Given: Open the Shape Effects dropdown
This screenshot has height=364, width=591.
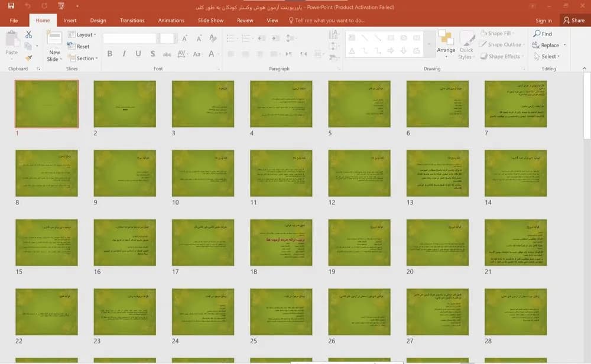Looking at the screenshot, I should (502, 57).
